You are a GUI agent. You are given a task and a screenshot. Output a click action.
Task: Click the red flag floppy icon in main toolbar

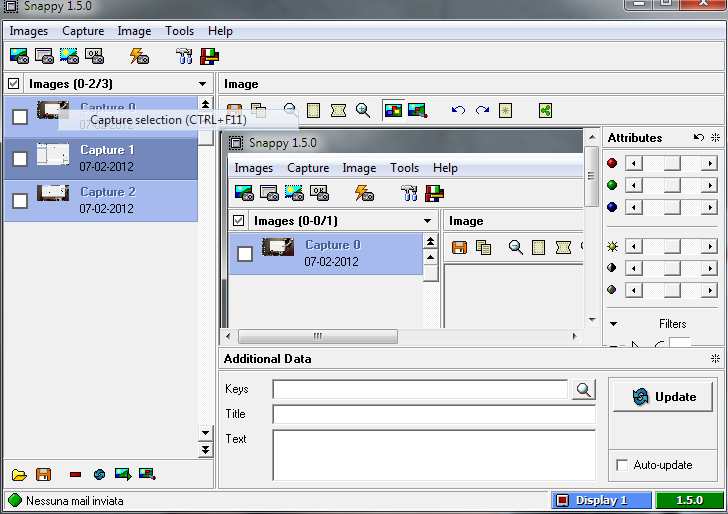(209, 56)
